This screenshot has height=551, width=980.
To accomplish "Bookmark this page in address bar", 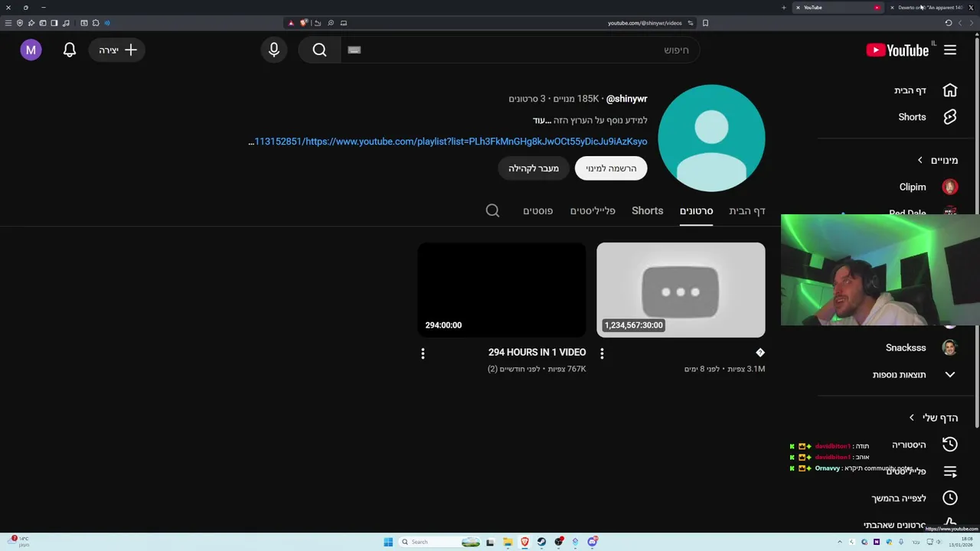I will click(705, 23).
